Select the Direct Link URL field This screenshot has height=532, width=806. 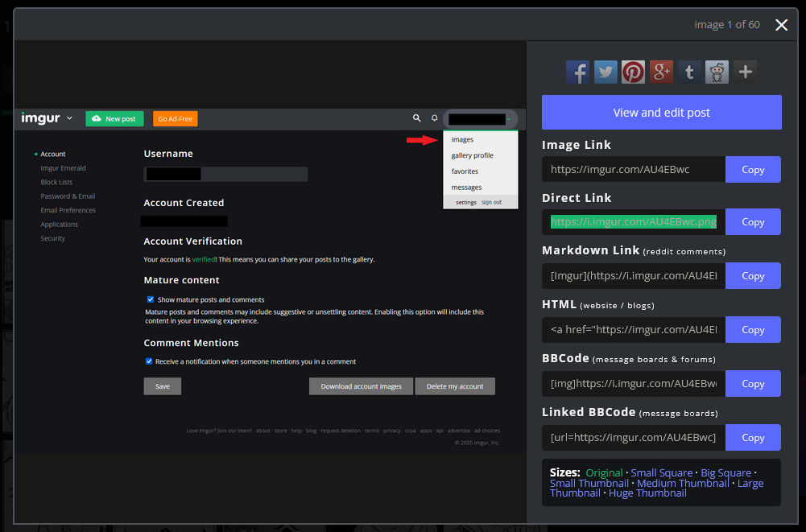click(633, 222)
